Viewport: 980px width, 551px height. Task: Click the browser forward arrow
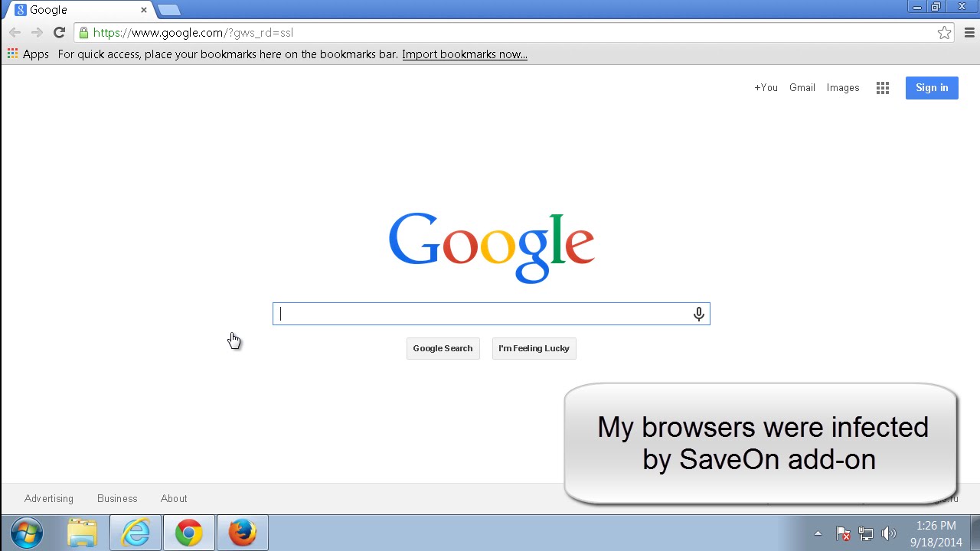coord(37,33)
